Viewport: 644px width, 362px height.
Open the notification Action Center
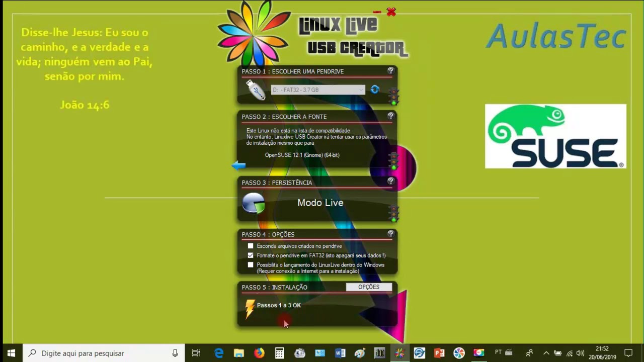point(628,353)
